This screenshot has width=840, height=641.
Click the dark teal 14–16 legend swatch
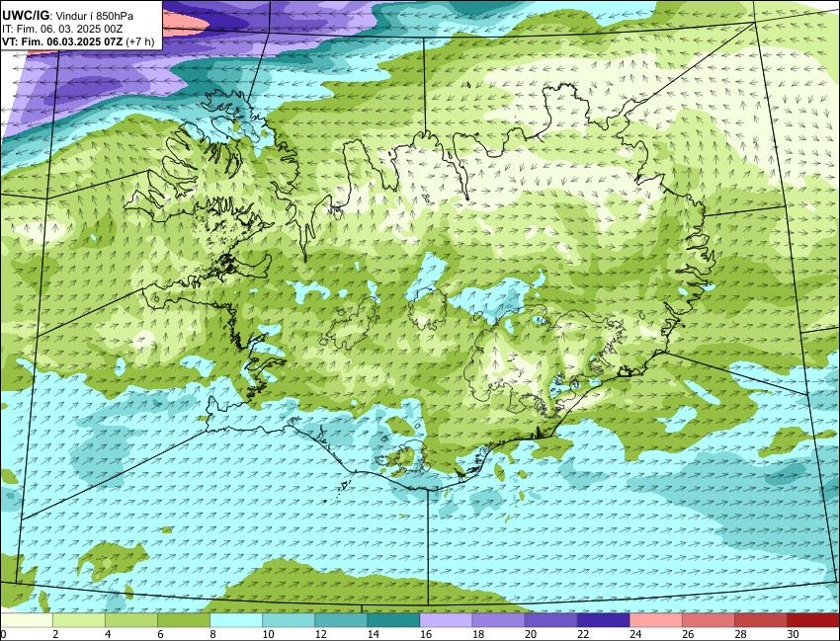pyautogui.click(x=393, y=620)
